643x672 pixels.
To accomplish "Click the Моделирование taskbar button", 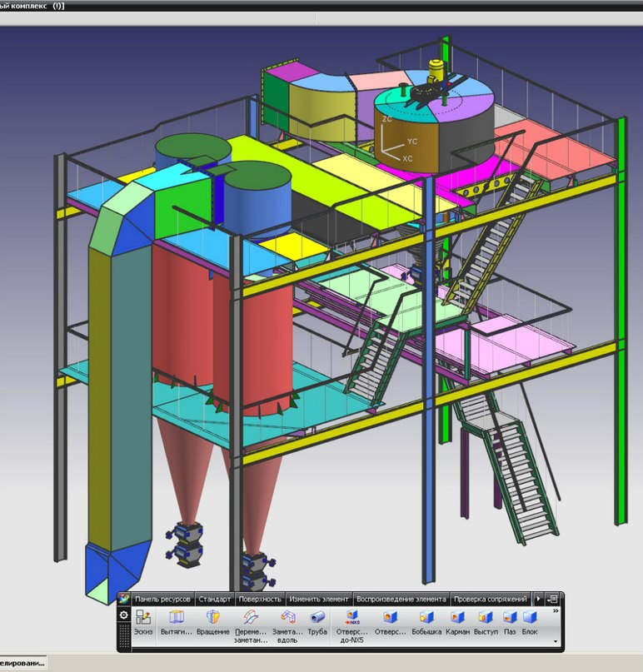I will point(22,664).
